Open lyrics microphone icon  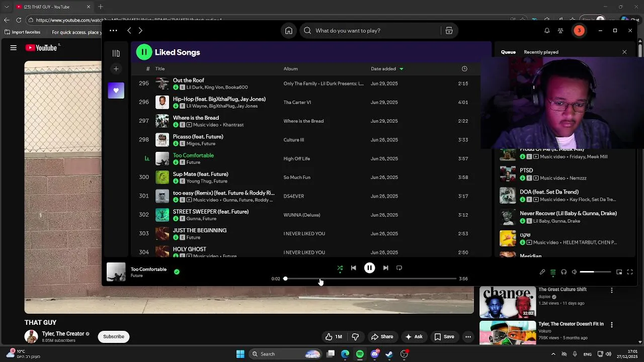[x=542, y=272]
